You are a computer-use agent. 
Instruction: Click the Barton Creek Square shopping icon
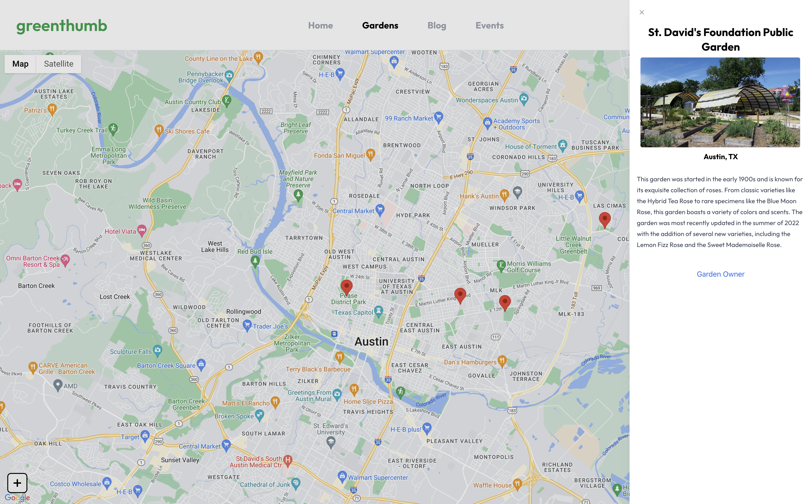201,365
